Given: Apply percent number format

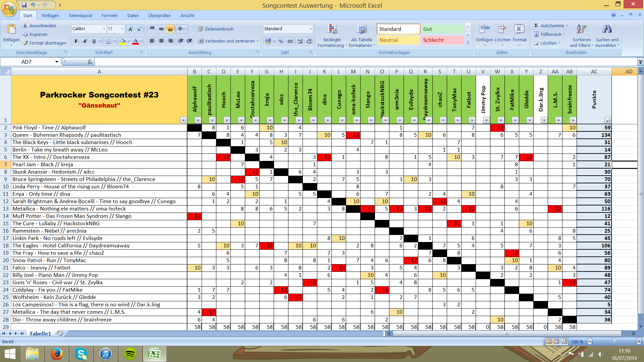Looking at the screenshot, I should click(x=281, y=41).
